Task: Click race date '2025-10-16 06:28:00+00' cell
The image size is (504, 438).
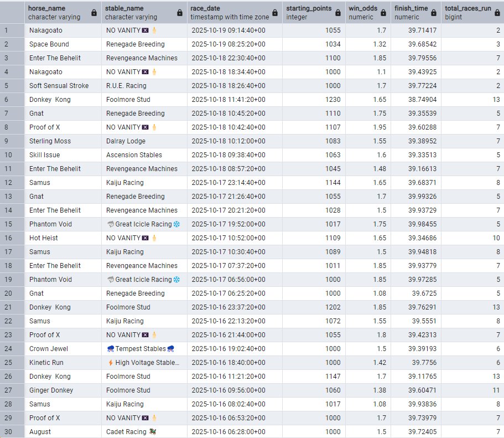Action: 235,431
